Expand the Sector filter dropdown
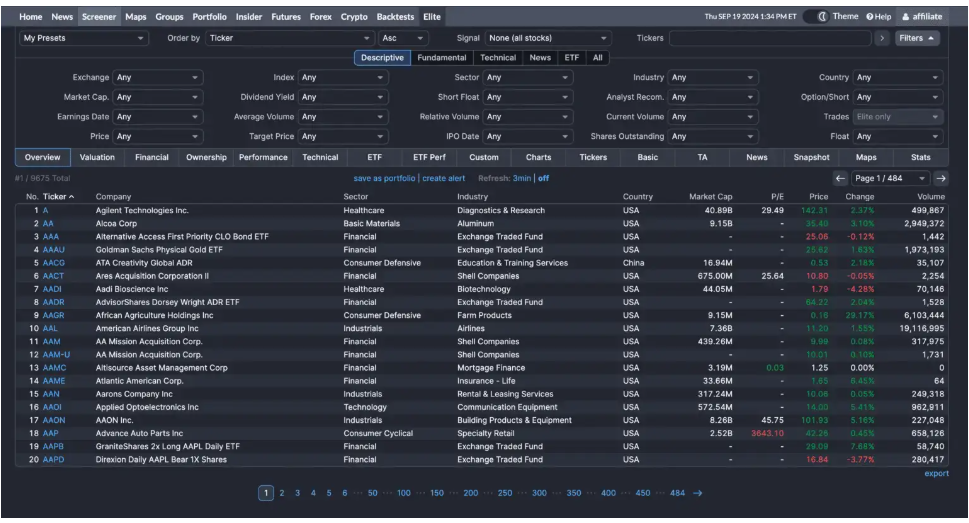 pos(527,77)
